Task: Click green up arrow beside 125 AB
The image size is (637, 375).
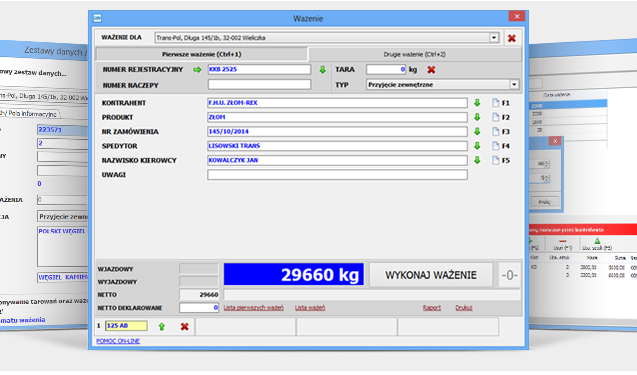Action: point(162,326)
